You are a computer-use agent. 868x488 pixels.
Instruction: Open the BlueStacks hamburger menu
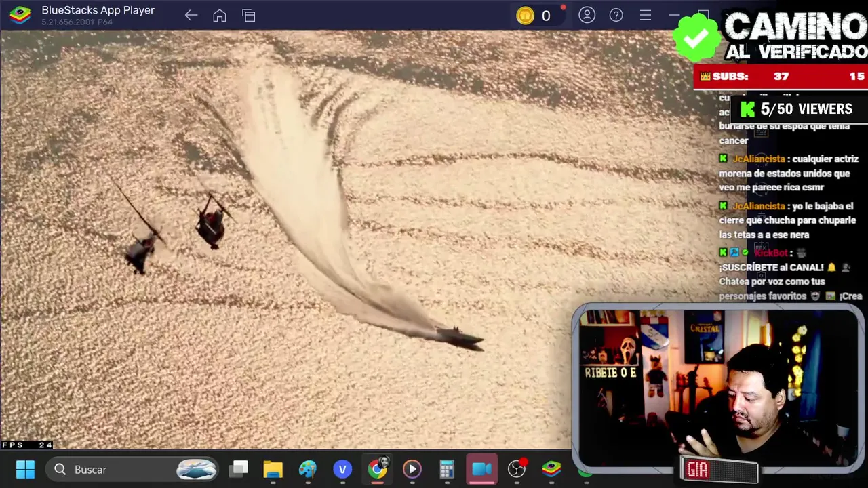click(645, 15)
